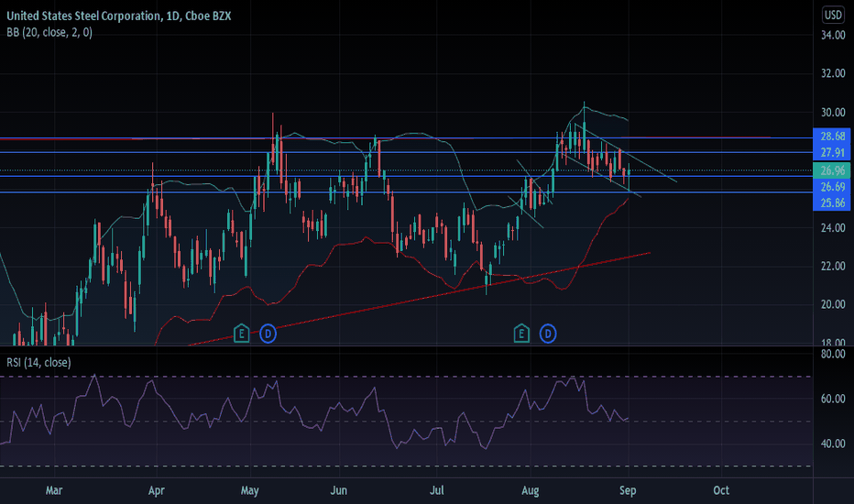Select the RSI (14, close) indicator label
Viewport: 854px width, 504px height.
(38, 362)
